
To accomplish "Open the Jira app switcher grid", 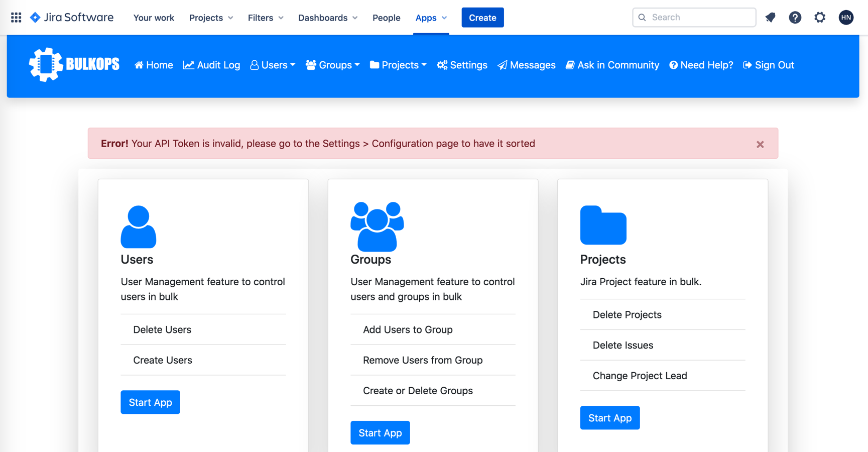I will click(x=16, y=18).
